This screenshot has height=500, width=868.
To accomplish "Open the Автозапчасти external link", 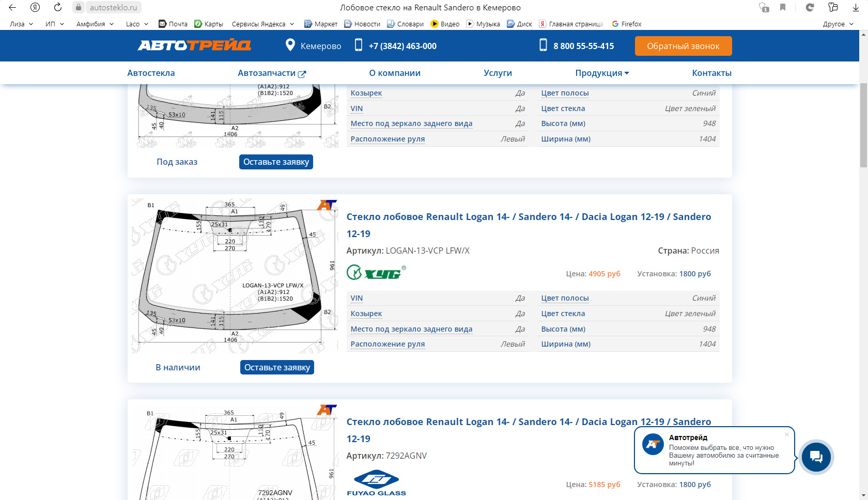I will 272,73.
